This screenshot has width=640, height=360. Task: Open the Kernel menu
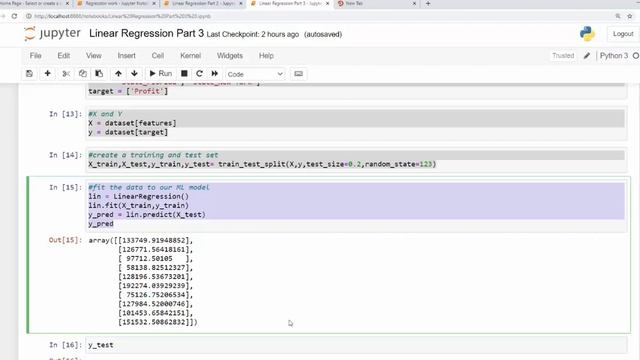(x=191, y=56)
